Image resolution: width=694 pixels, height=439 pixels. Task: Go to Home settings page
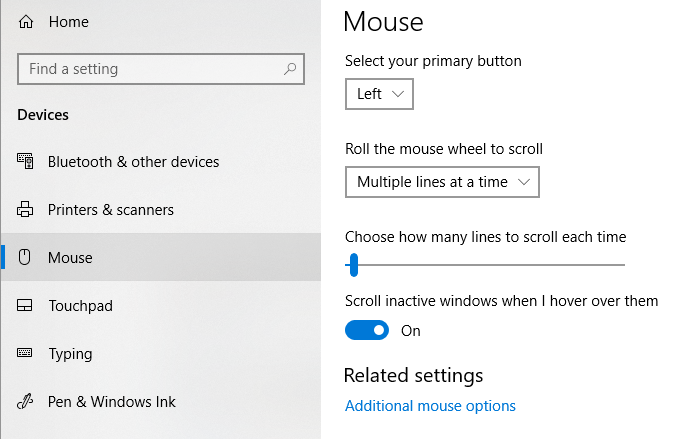click(67, 21)
